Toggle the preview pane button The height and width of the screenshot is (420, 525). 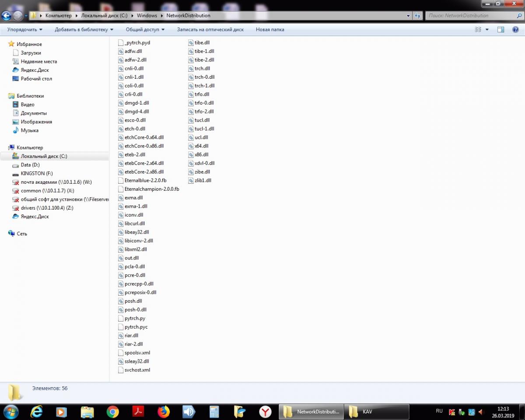pyautogui.click(x=501, y=30)
